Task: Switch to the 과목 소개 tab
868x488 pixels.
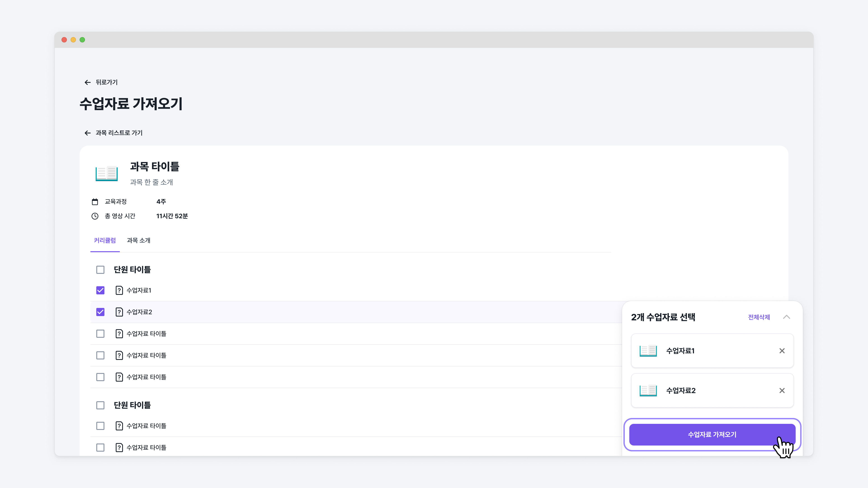Action: 139,240
